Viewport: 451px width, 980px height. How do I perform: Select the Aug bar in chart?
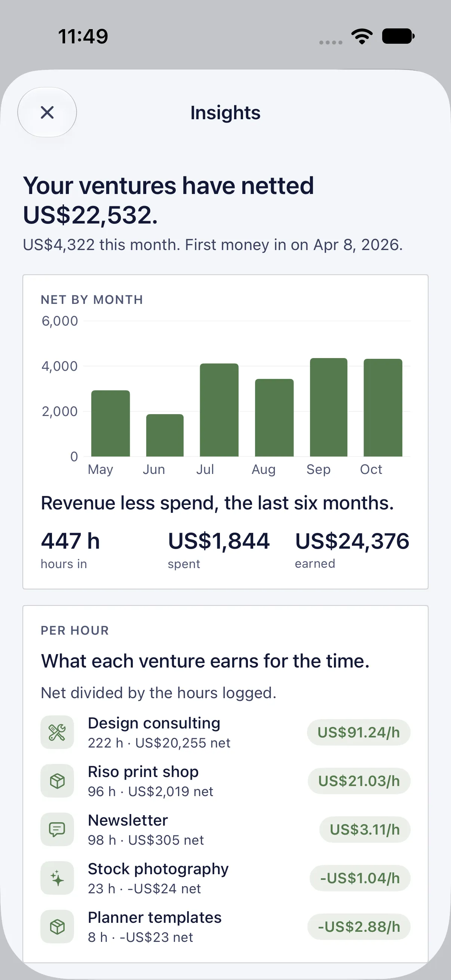click(x=274, y=418)
